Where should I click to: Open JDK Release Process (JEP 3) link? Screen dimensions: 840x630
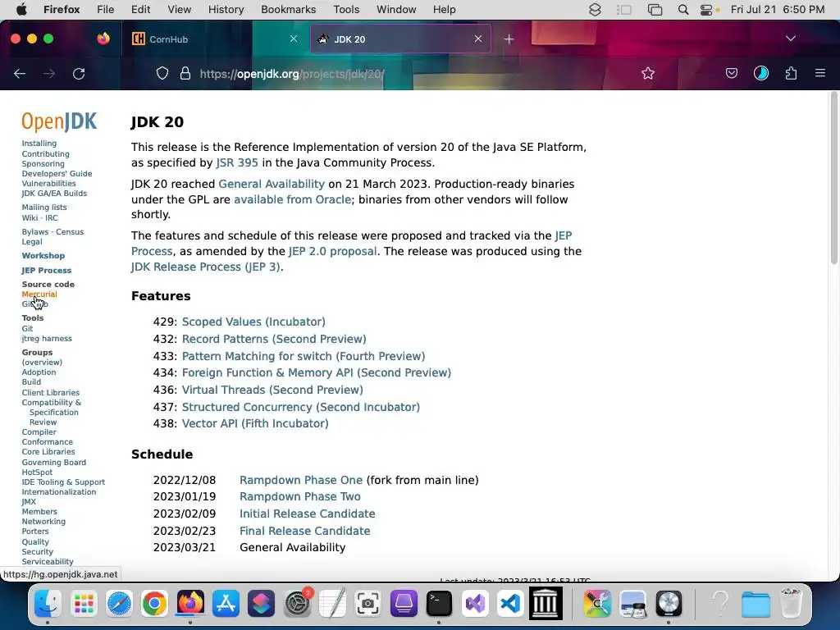[x=206, y=267]
